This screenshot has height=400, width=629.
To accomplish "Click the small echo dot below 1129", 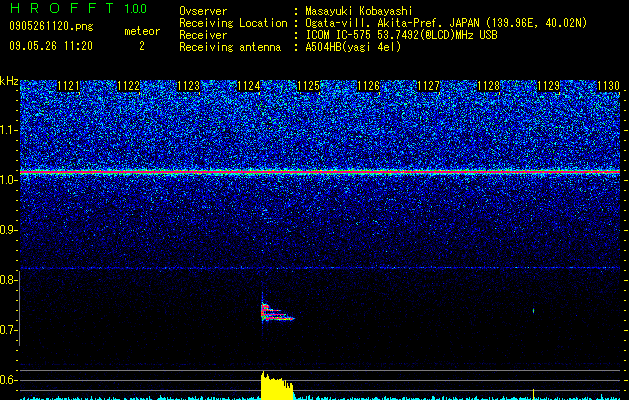I will [x=534, y=310].
